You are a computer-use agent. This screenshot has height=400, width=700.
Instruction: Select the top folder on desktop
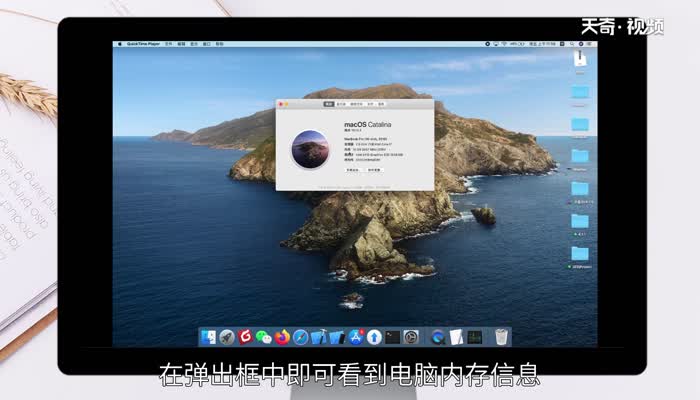[580, 92]
